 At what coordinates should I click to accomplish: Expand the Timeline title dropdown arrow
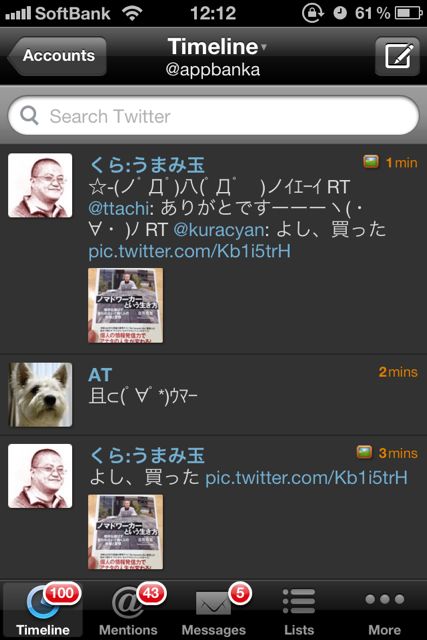pyautogui.click(x=264, y=47)
